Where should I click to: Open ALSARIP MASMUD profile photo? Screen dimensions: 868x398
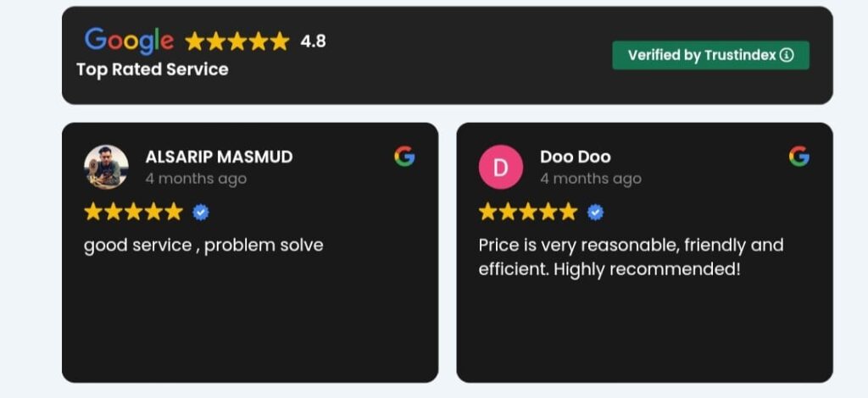point(107,167)
